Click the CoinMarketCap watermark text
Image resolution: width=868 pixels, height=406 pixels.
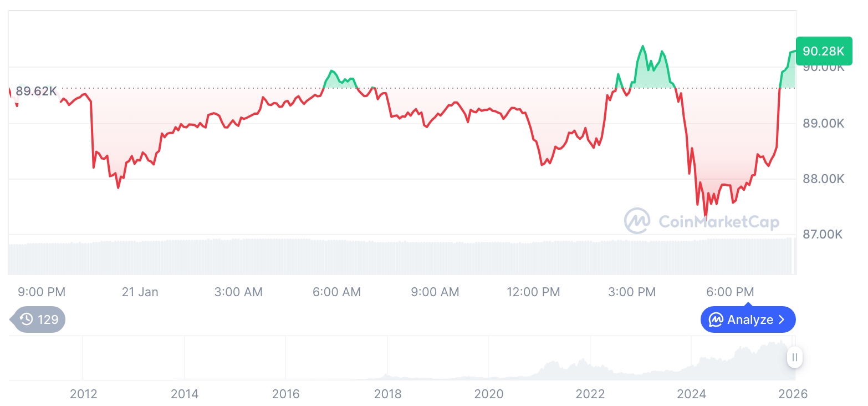[718, 222]
